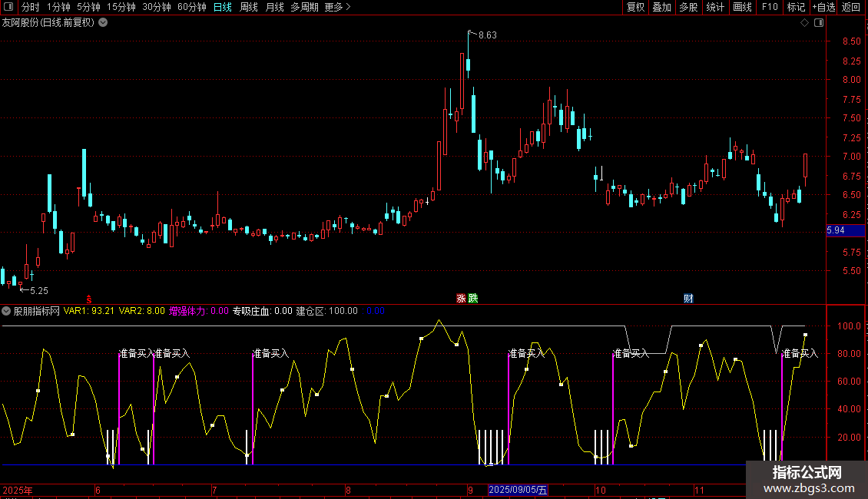Click the green 跌 marker icon
This screenshot has width=868, height=499.
pyautogui.click(x=472, y=298)
